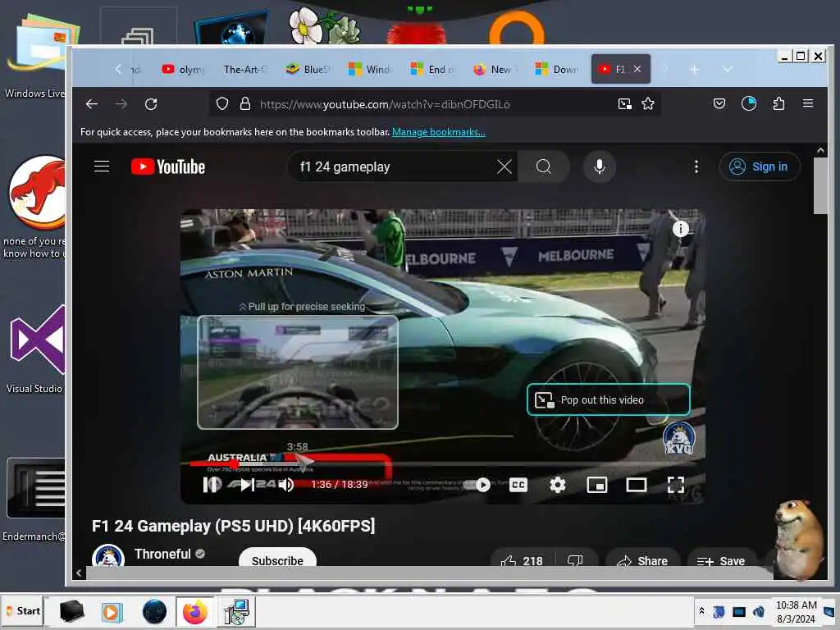Show hidden tray icons
The width and height of the screenshot is (840, 630).
[701, 611]
